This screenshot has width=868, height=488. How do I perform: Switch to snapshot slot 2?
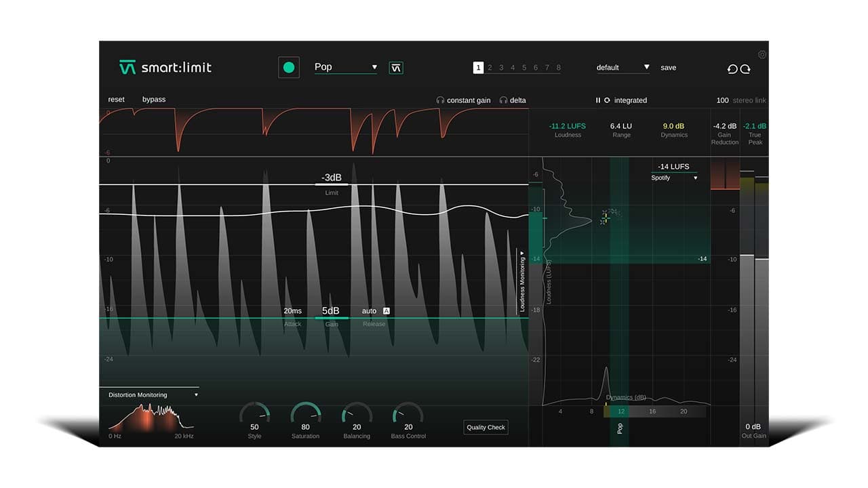(x=489, y=68)
